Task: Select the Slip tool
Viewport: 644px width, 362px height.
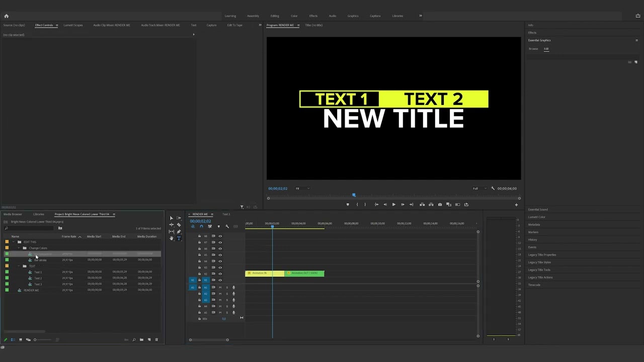Action: [x=171, y=232]
